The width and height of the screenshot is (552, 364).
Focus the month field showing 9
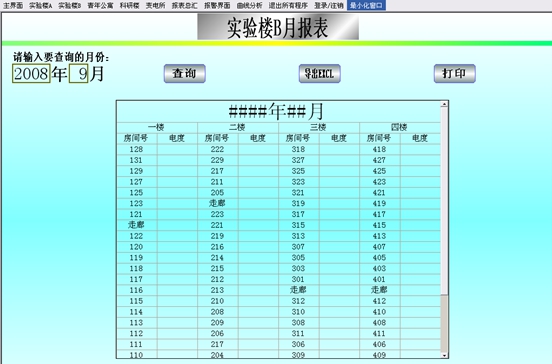(x=78, y=74)
